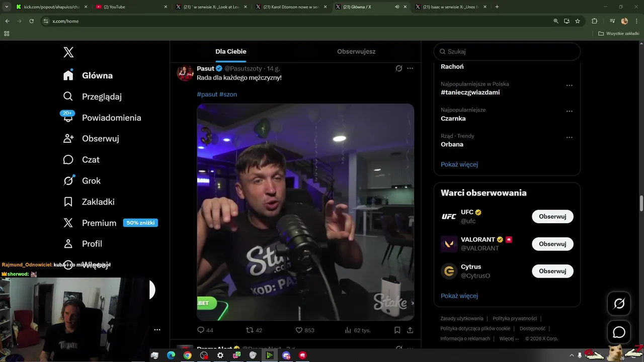The height and width of the screenshot is (362, 644).
Task: View post analytics 62 tys.
Action: click(357, 330)
